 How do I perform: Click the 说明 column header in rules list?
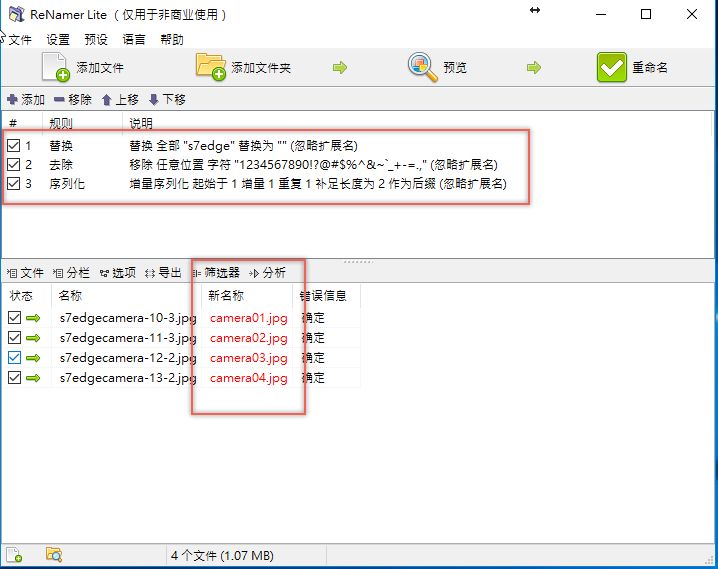click(141, 123)
